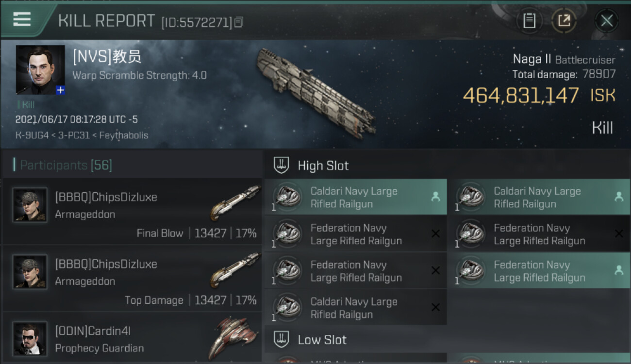Click the person icon on top-right Caldari Railgun

[619, 197]
